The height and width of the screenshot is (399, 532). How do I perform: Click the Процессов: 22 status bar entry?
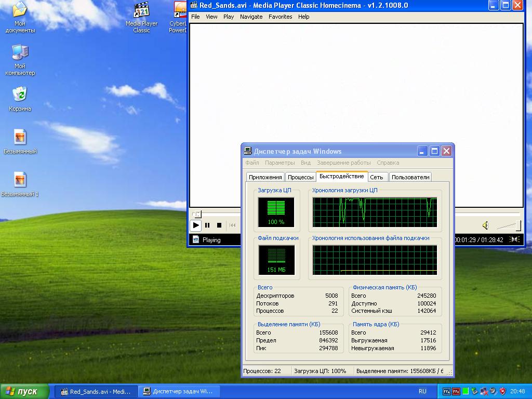[262, 371]
